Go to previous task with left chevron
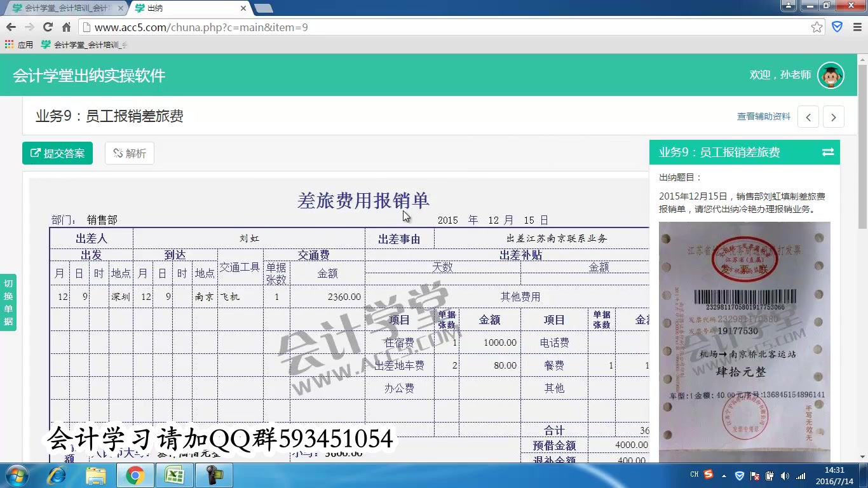 (808, 117)
